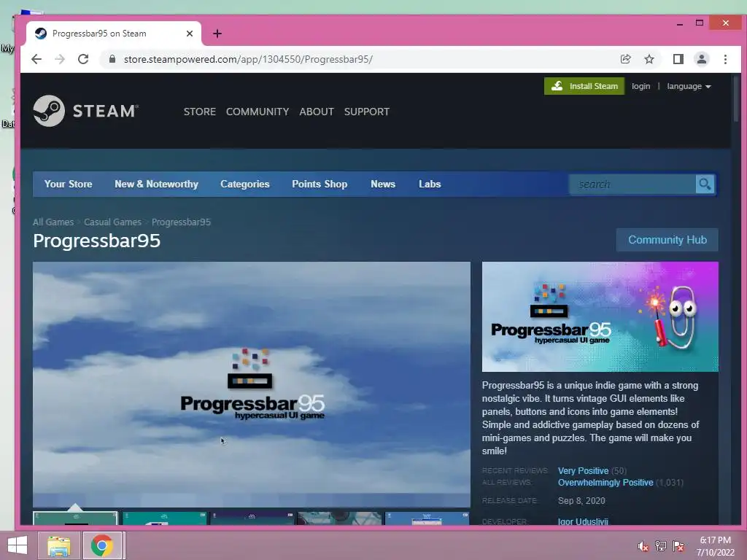Follow the All Games breadcrumb
Image resolution: width=747 pixels, height=560 pixels.
[x=53, y=222]
